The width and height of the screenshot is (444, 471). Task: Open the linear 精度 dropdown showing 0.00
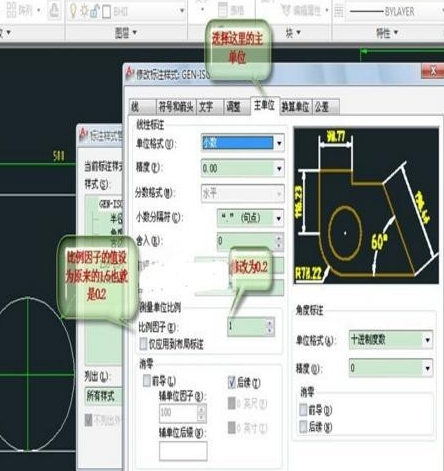243,168
